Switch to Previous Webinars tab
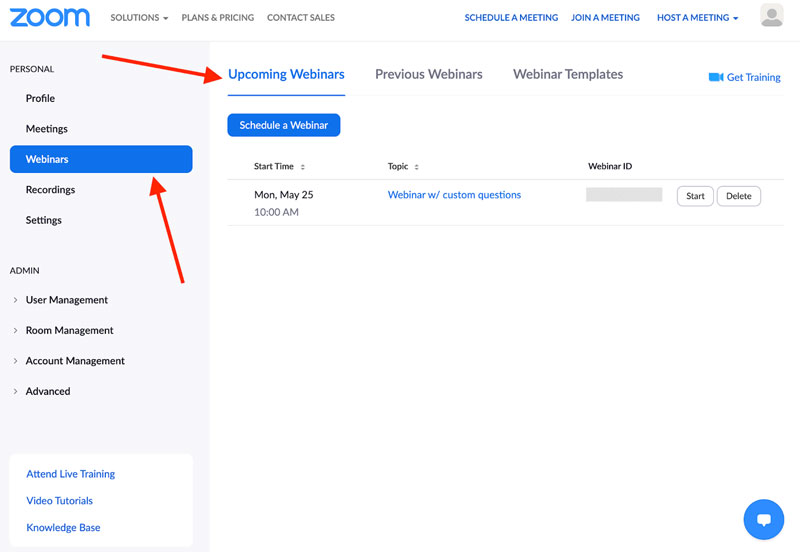Screen dimensions: 800x552 coord(428,74)
